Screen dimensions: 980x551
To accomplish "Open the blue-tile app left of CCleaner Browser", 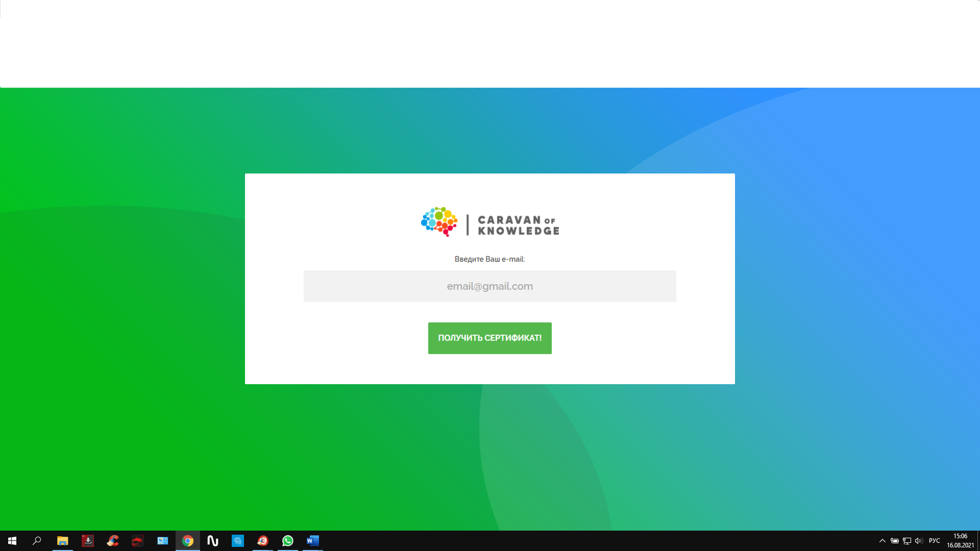I will [x=238, y=541].
